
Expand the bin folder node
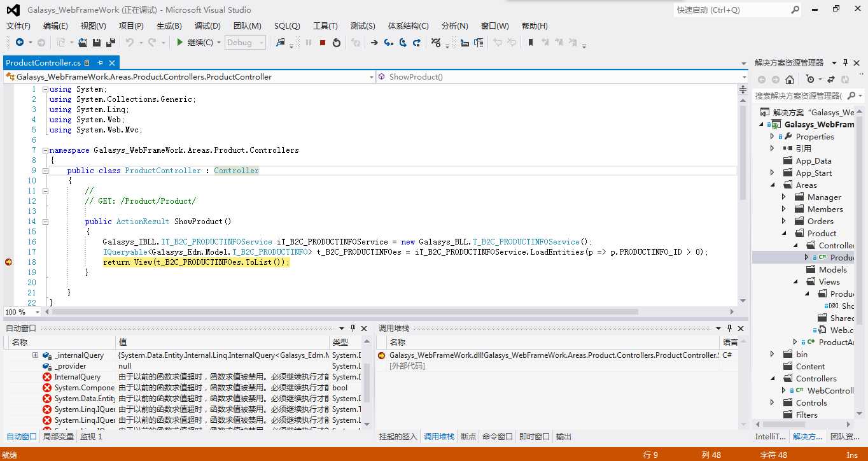point(773,354)
